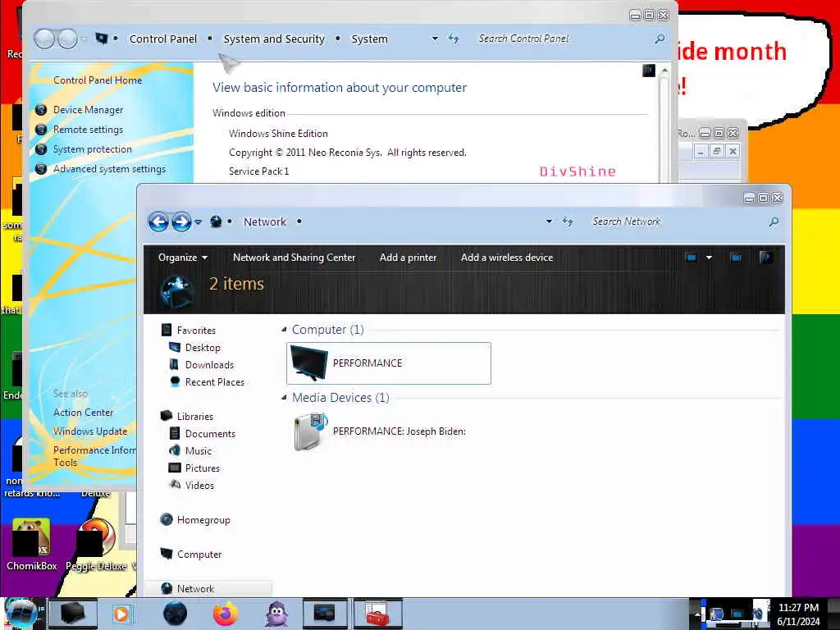Collapse the Media Devices (1) group
The height and width of the screenshot is (630, 840).
[x=284, y=398]
